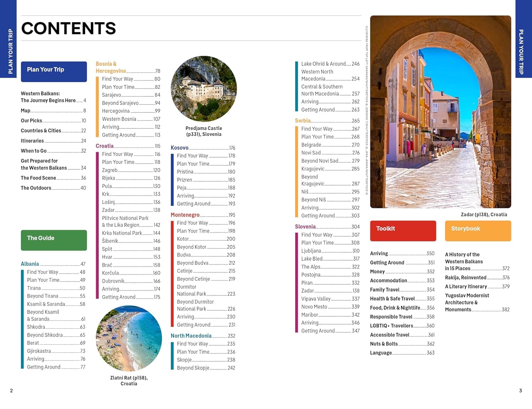Screen dimensions: 532x409
Task: Open the red Toolkit header box
Action: pyautogui.click(x=403, y=231)
